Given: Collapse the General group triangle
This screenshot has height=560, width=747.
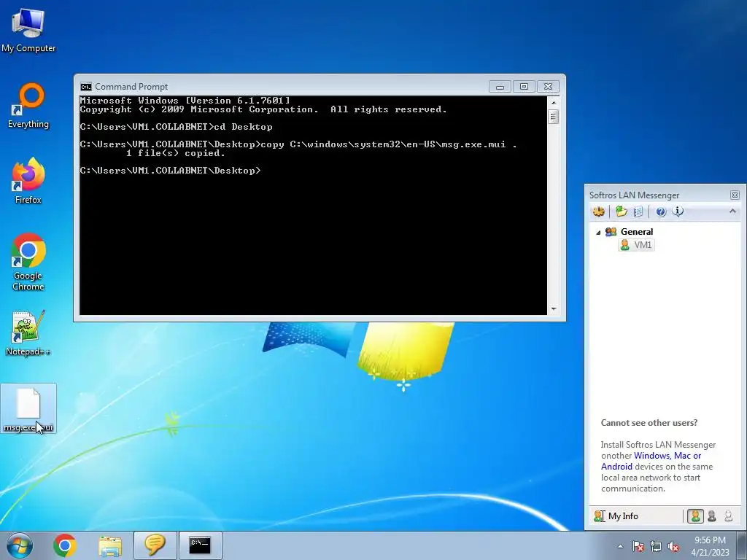Looking at the screenshot, I should point(598,233).
